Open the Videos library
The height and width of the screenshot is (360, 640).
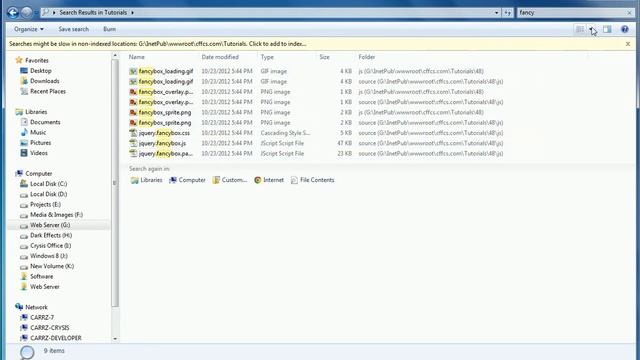tap(39, 153)
